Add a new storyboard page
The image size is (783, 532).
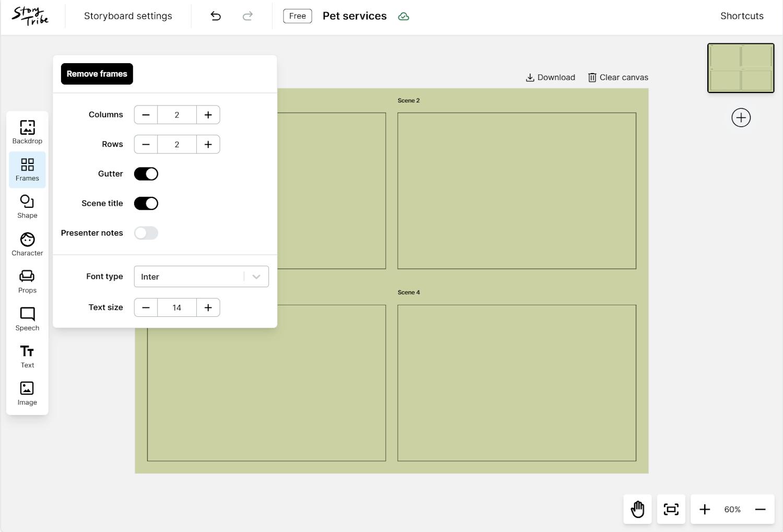(741, 117)
